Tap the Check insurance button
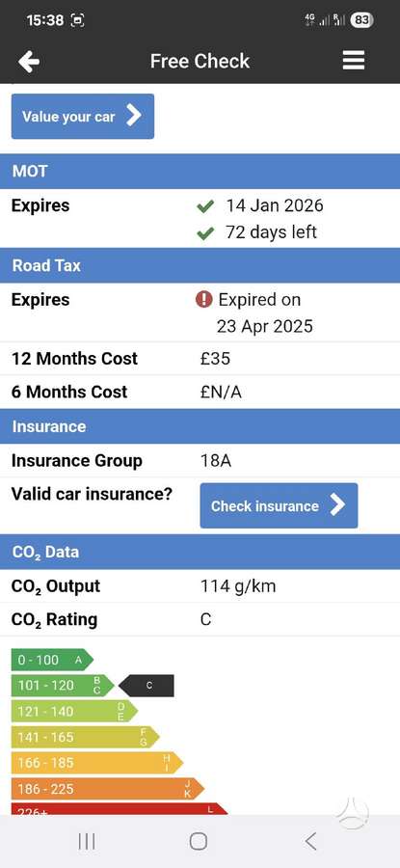The width and height of the screenshot is (400, 868). point(279,505)
